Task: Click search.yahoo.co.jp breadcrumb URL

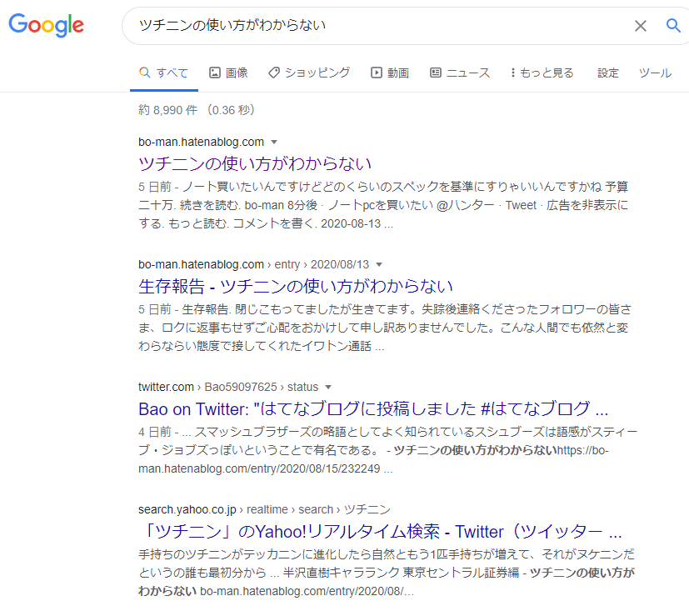Action: 264,509
